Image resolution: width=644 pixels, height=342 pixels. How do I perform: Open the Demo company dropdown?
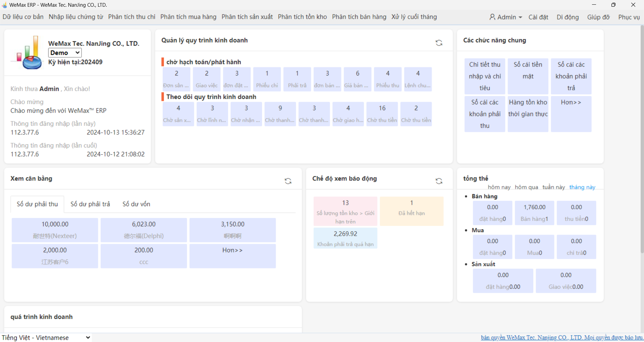coord(65,53)
